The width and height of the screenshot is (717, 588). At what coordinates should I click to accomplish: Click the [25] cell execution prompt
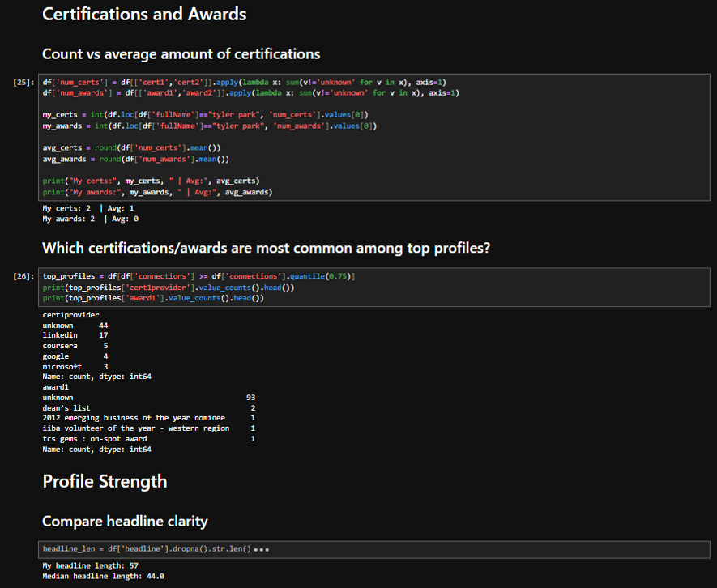pos(24,82)
